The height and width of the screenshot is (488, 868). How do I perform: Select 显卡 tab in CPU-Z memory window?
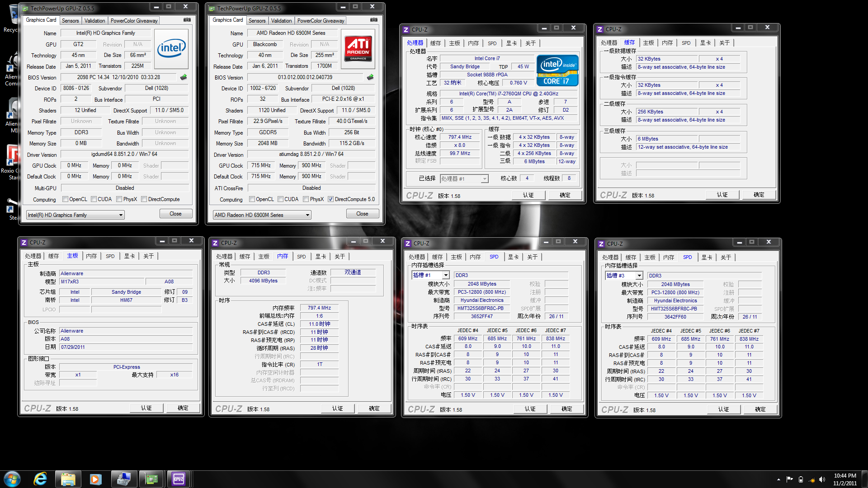pos(321,257)
